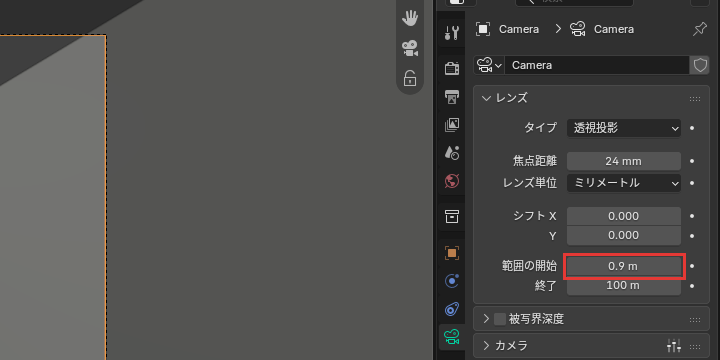720x360 pixels.
Task: Open the Scene properties tab
Action: coord(452,152)
